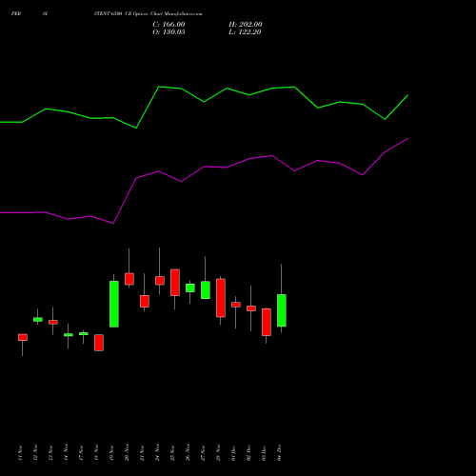Click the purple indicator line
This screenshot has height=476, width=476.
(204, 167)
